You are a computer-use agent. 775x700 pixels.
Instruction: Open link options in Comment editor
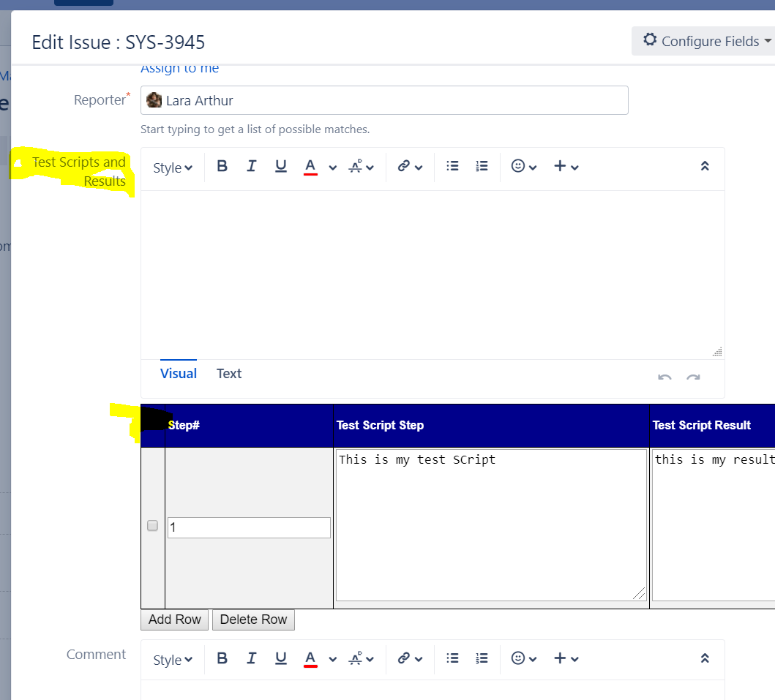pos(411,658)
